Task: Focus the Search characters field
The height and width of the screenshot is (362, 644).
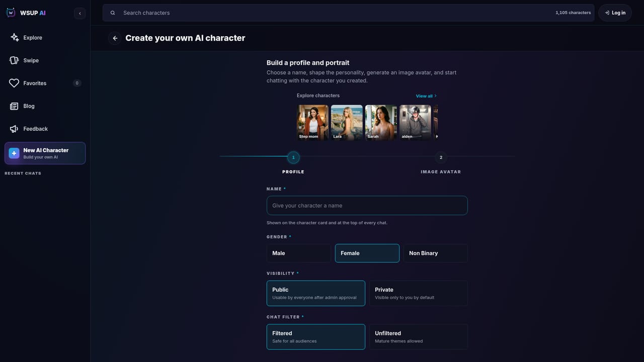Action: [x=348, y=13]
